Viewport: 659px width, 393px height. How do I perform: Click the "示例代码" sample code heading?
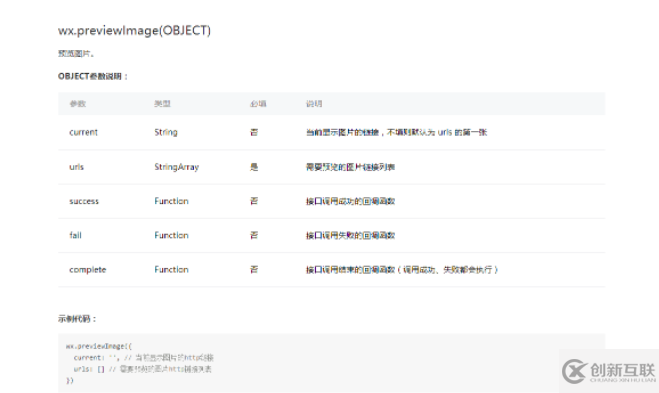click(x=77, y=319)
